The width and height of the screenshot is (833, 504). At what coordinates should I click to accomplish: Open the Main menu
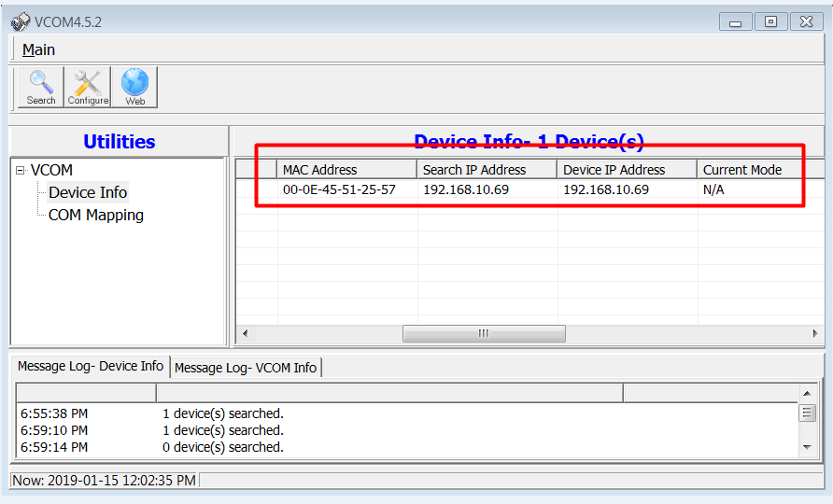[38, 49]
